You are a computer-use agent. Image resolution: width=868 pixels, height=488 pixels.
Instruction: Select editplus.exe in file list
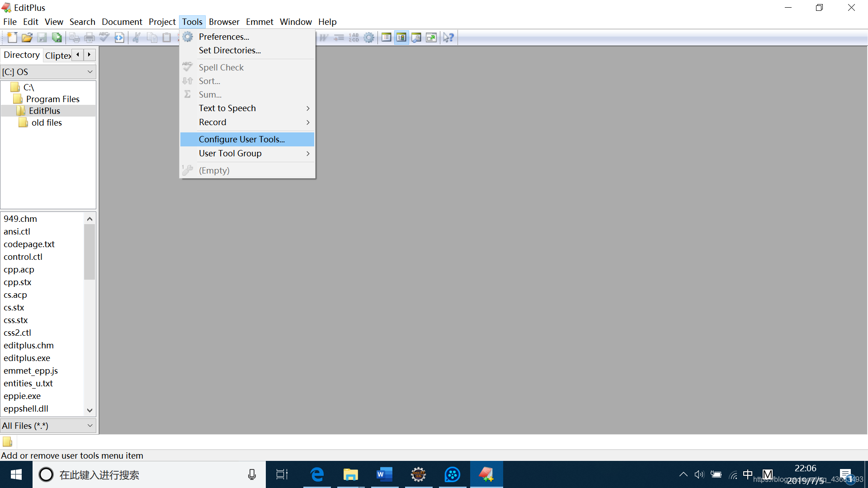click(27, 358)
